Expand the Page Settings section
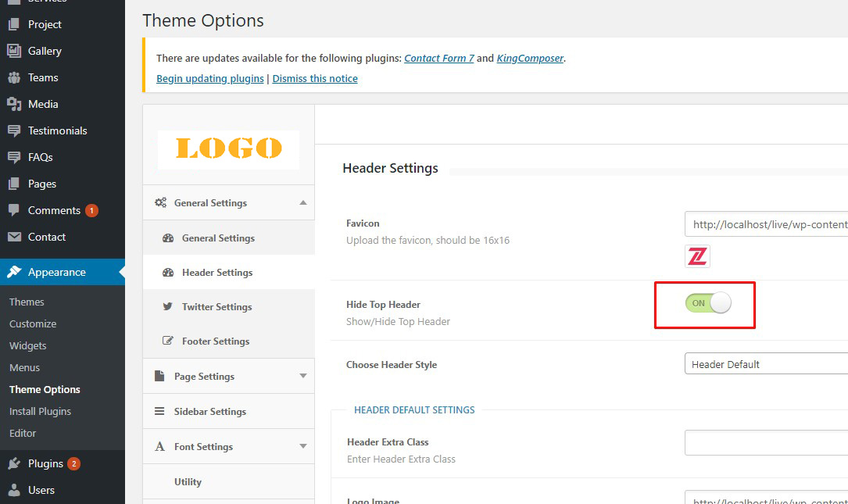Viewport: 848px width, 504px height. [303, 376]
